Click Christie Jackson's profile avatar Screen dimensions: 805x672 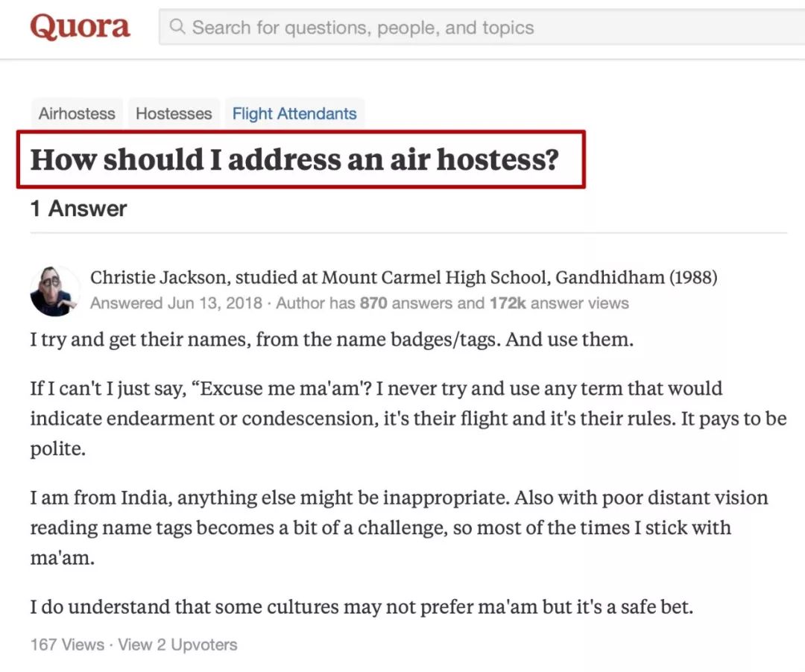click(54, 291)
